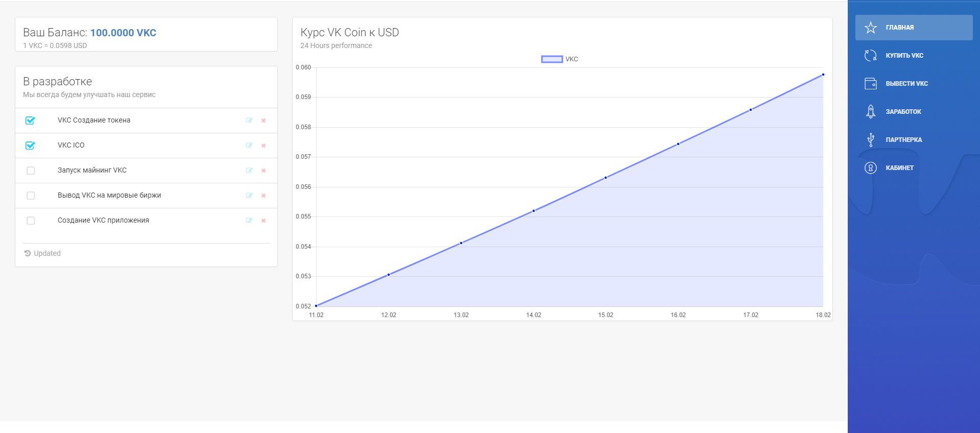The height and width of the screenshot is (433, 980).
Task: Click the VKC ICO task label
Action: 71,146
